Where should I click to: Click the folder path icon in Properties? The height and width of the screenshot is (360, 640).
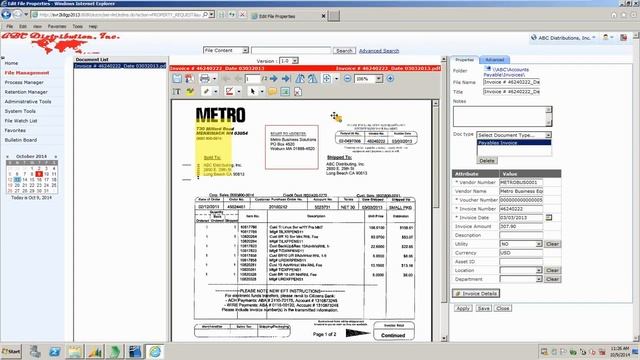[x=487, y=69]
